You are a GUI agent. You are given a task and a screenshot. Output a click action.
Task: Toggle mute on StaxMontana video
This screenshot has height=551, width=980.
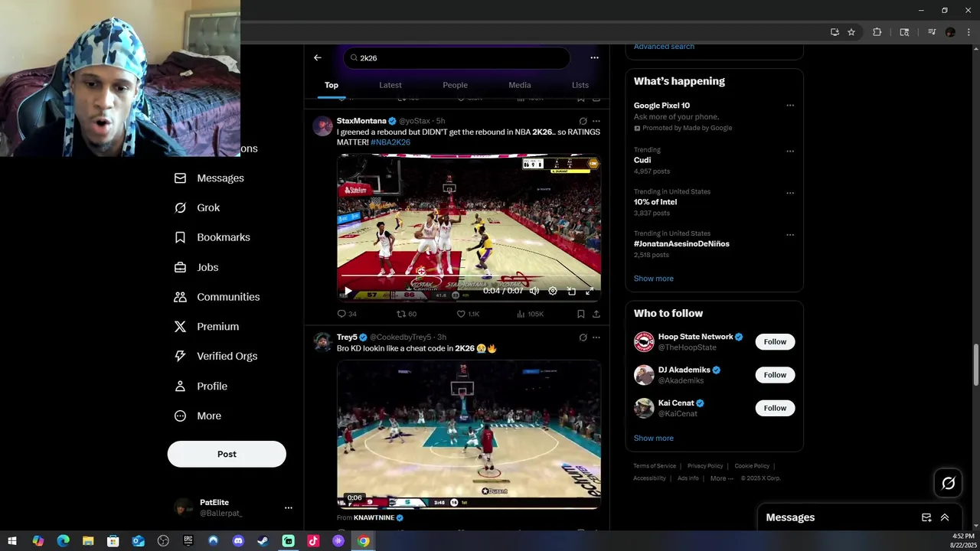click(x=534, y=291)
